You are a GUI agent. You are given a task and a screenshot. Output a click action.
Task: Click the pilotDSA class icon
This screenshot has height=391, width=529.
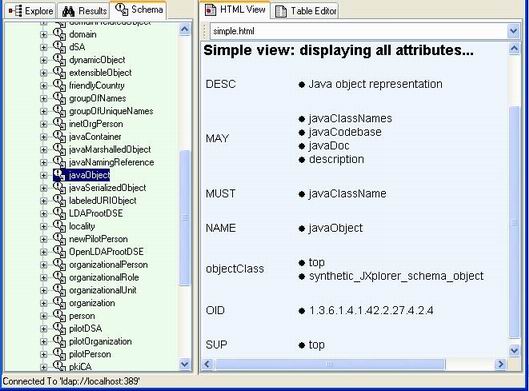tap(59, 329)
